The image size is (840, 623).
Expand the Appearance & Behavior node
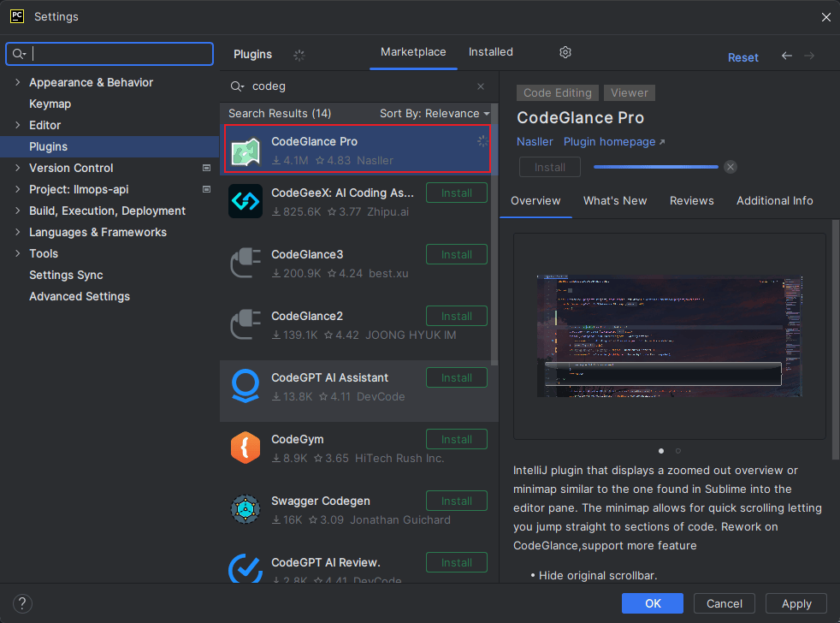tap(18, 83)
